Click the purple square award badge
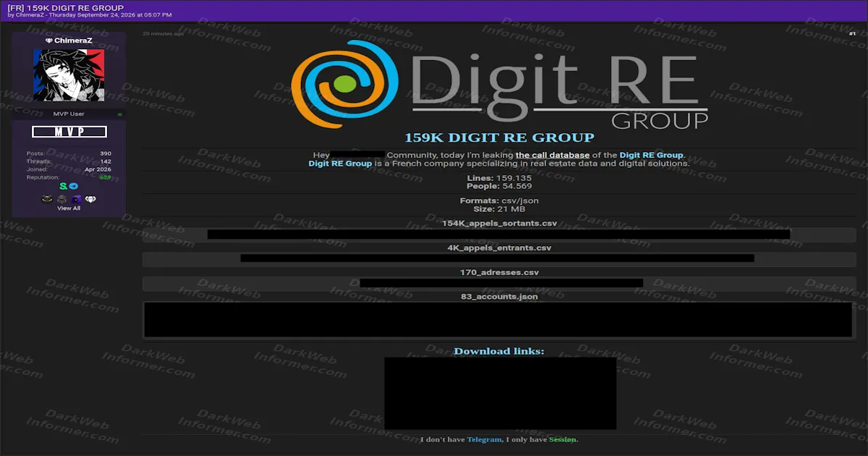The width and height of the screenshot is (868, 456). click(x=76, y=199)
